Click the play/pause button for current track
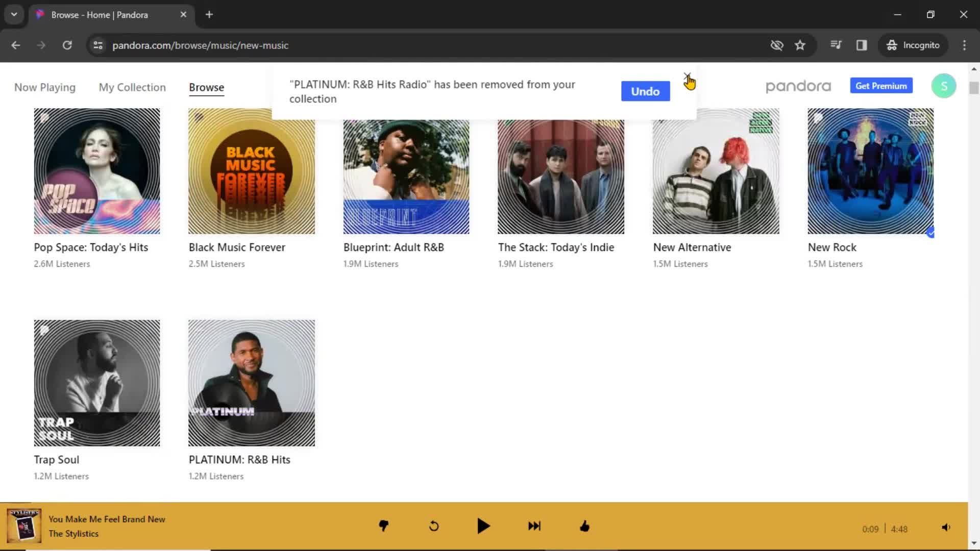Screen dimensions: 980x551 (483, 526)
